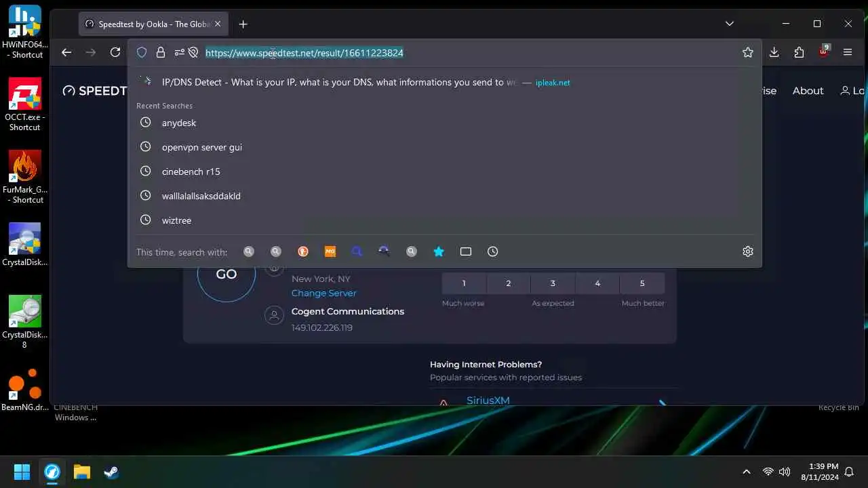Image resolution: width=868 pixels, height=488 pixels.
Task: Choose recent search walllalallsaksddakld
Action: click(444, 196)
